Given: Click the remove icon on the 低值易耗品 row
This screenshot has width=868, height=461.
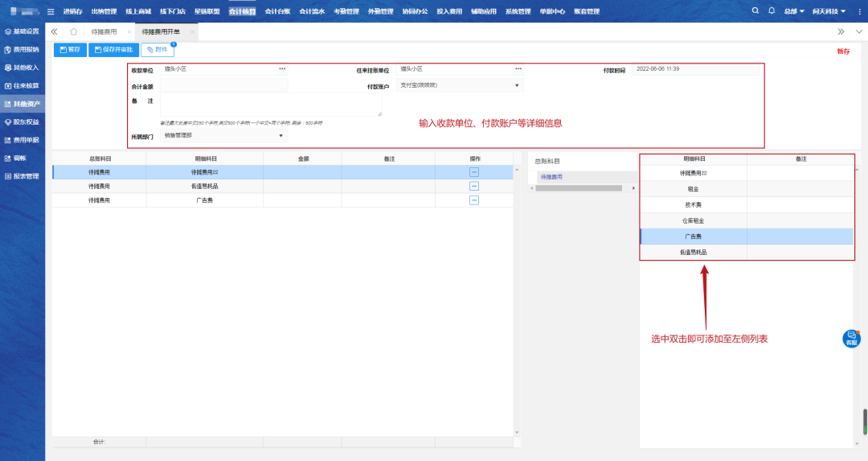Looking at the screenshot, I should (474, 186).
